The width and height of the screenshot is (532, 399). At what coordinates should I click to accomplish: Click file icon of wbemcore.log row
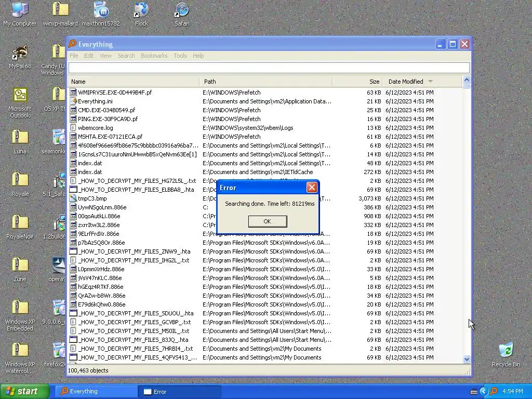[x=73, y=128]
